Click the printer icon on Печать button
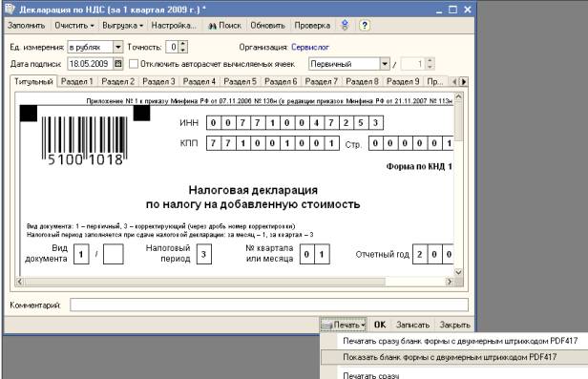The image size is (588, 379). 326,325
